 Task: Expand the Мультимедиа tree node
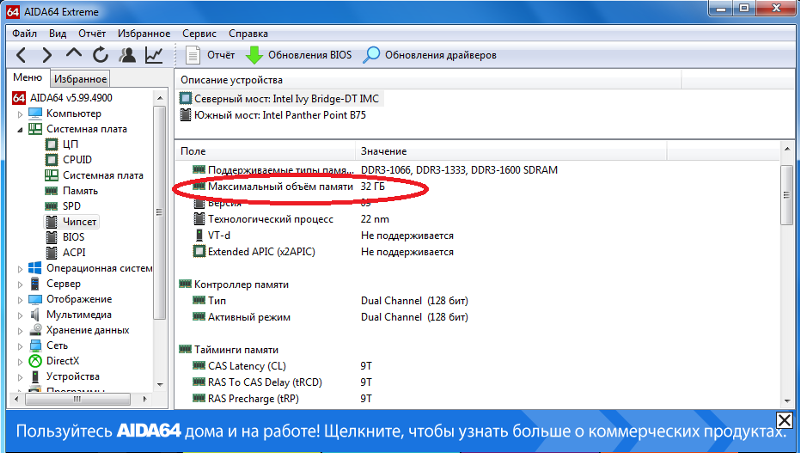tap(19, 315)
